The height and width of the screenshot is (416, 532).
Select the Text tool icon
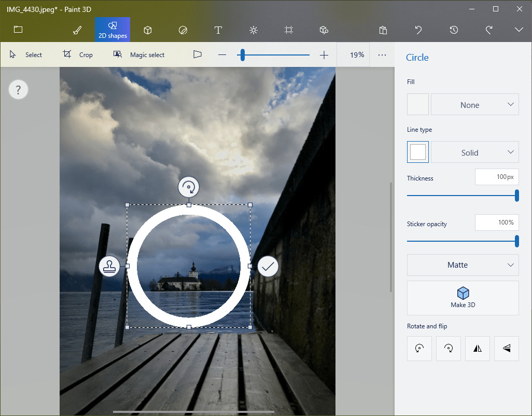[218, 30]
